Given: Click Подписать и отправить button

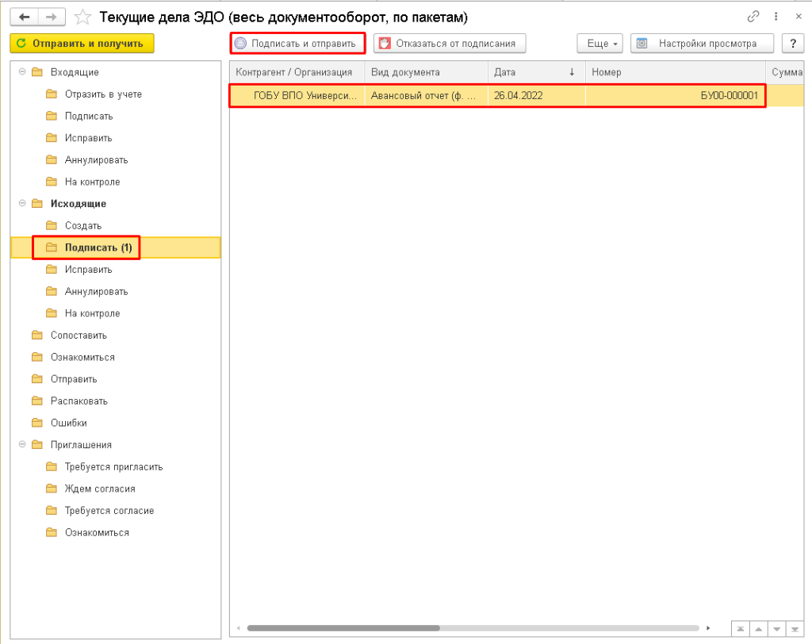Looking at the screenshot, I should 297,44.
